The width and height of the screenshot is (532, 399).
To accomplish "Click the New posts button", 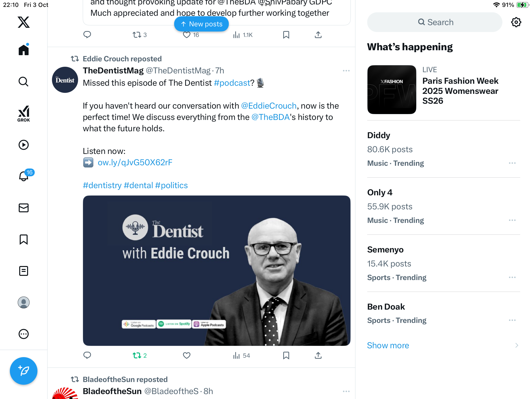I will pos(201,24).
